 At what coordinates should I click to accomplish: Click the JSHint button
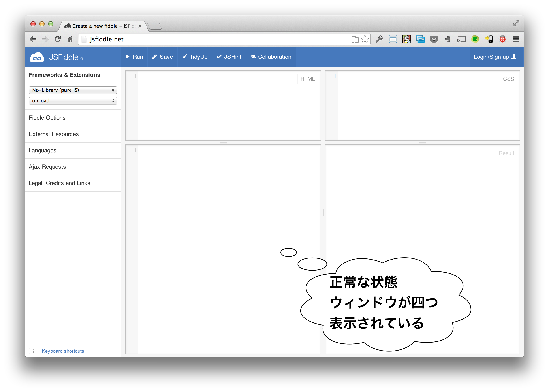tap(229, 57)
